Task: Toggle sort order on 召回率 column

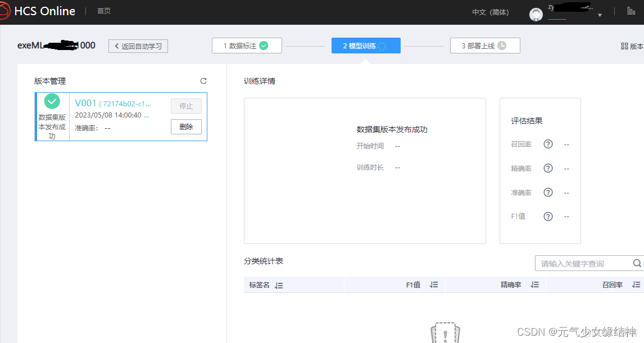Action: point(634,285)
